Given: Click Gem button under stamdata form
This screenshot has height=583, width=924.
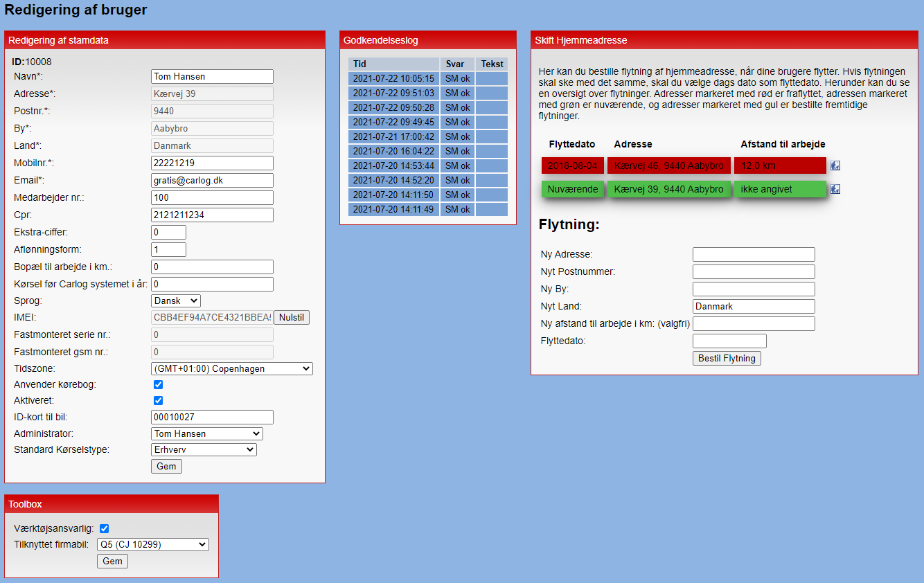Looking at the screenshot, I should (x=166, y=467).
